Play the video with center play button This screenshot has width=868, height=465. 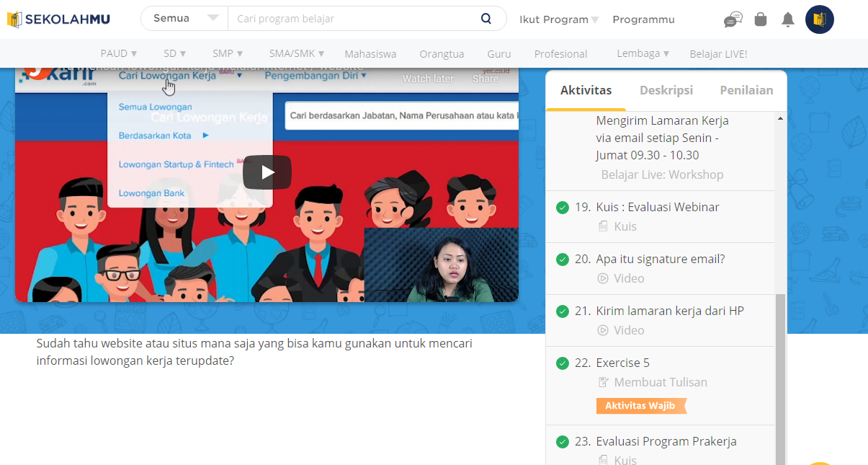pyautogui.click(x=267, y=172)
